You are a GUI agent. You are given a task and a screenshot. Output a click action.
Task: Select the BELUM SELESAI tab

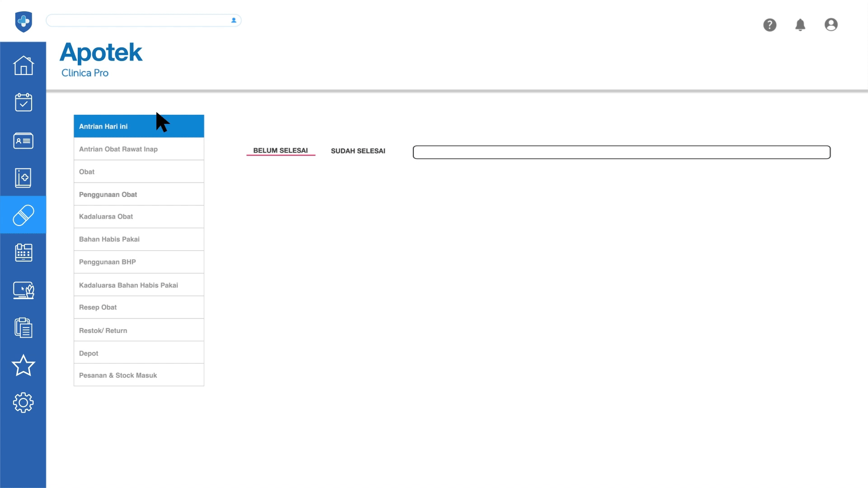[x=280, y=150]
